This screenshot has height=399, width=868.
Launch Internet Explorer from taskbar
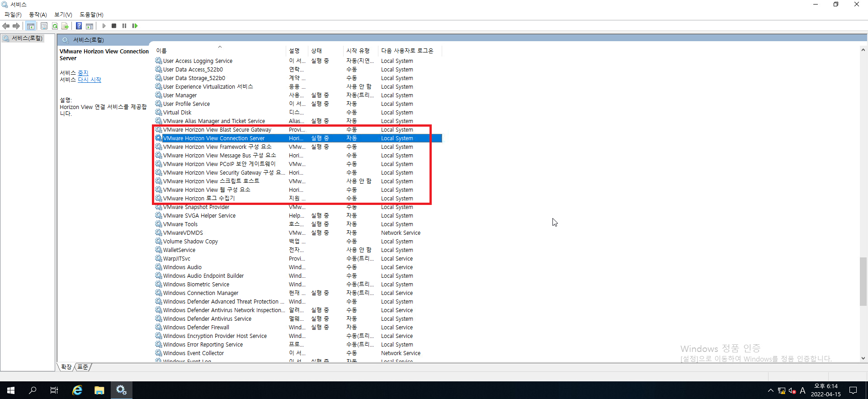click(77, 390)
